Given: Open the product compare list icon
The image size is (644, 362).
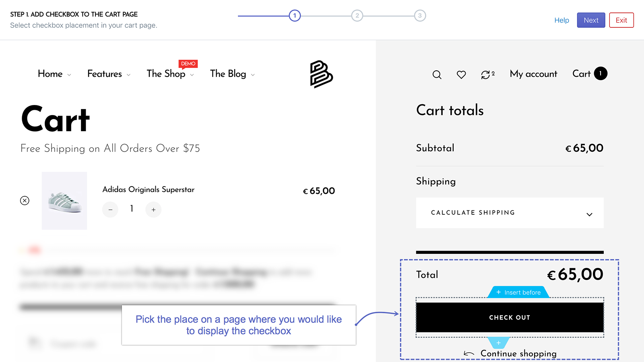Looking at the screenshot, I should pyautogui.click(x=486, y=74).
